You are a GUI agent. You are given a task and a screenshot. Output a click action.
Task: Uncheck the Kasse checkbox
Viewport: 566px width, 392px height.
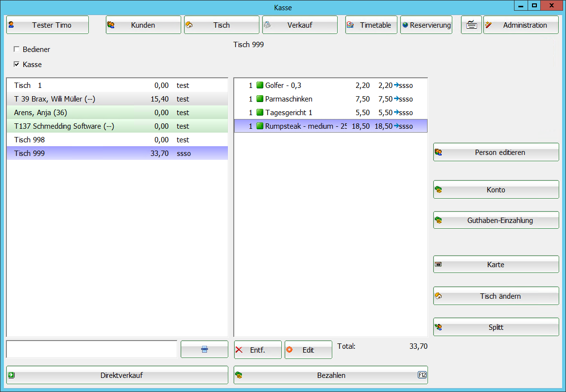pos(17,65)
